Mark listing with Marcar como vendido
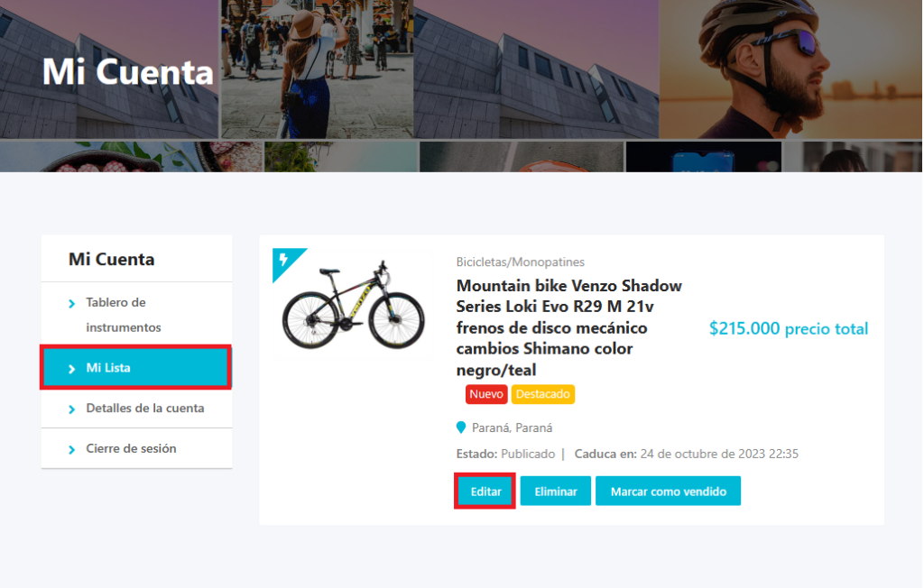Image resolution: width=924 pixels, height=588 pixels. 669,492
